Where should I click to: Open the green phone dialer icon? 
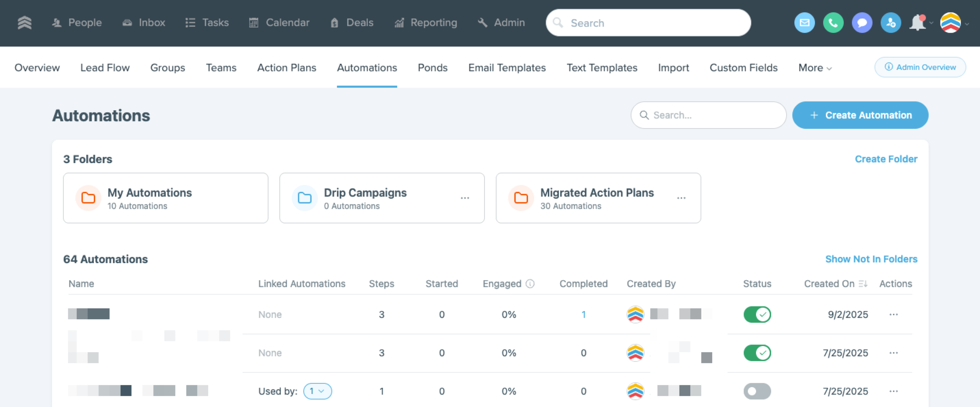pos(833,23)
